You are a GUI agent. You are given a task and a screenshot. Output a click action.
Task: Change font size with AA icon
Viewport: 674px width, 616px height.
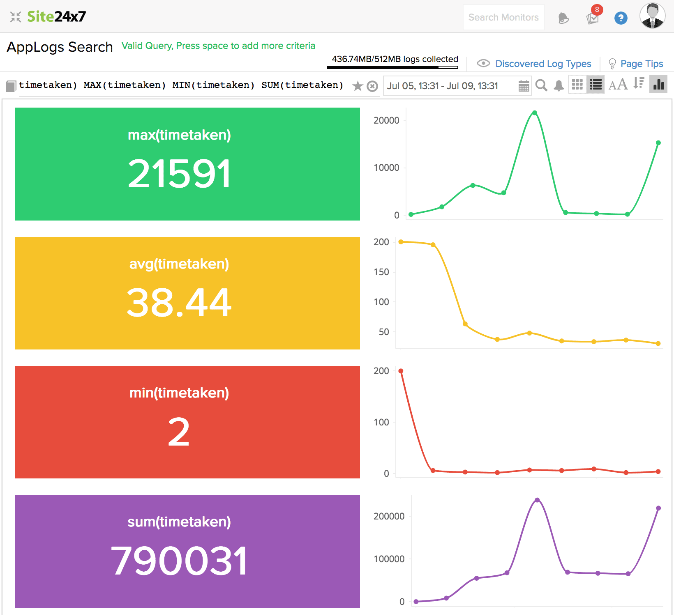(x=618, y=85)
